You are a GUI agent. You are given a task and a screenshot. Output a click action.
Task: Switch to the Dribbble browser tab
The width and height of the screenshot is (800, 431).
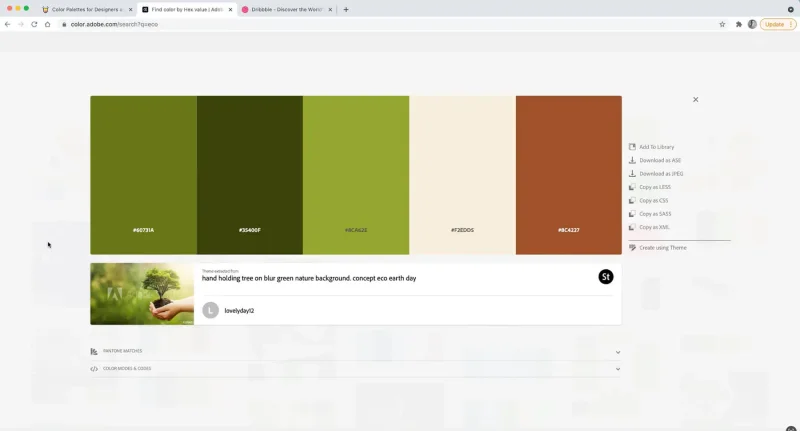[x=287, y=9]
